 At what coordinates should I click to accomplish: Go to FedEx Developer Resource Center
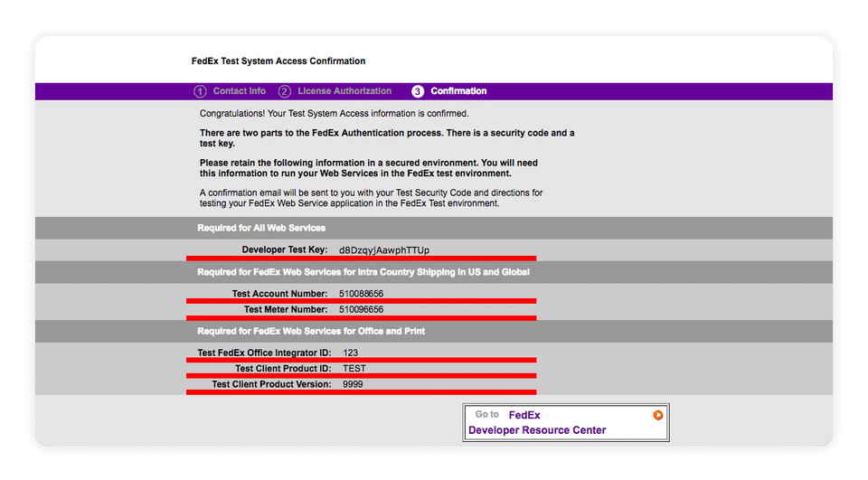tap(566, 422)
